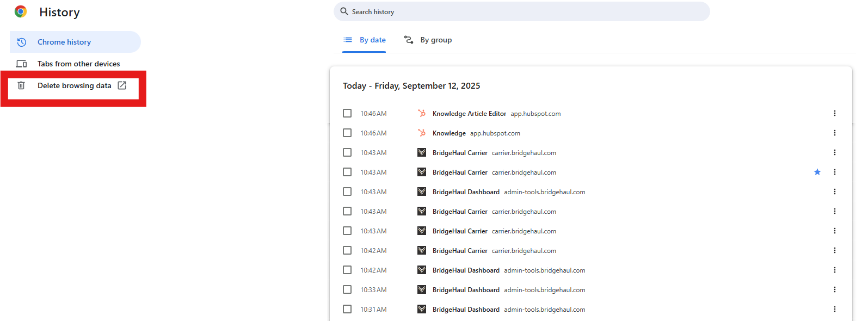Select the checkbox for 10:31 AM BridgeHaul Dashboard
The width and height of the screenshot is (868, 321).
(347, 309)
